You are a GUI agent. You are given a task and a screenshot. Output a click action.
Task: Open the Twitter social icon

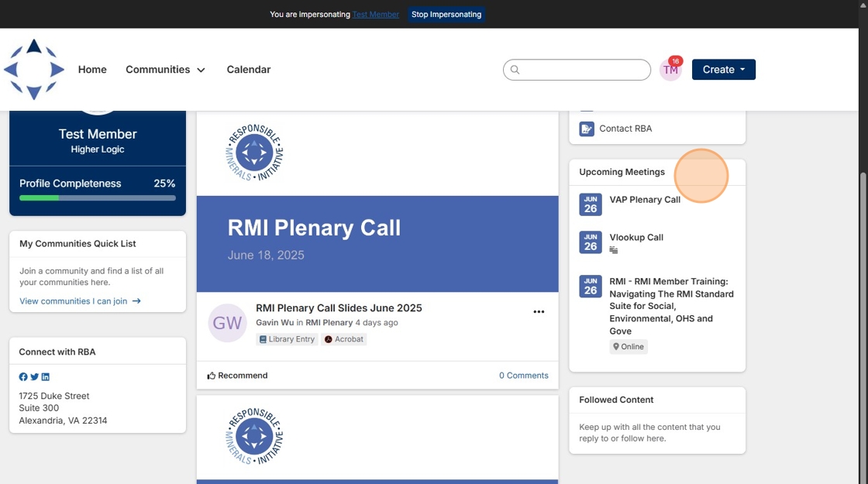(34, 376)
